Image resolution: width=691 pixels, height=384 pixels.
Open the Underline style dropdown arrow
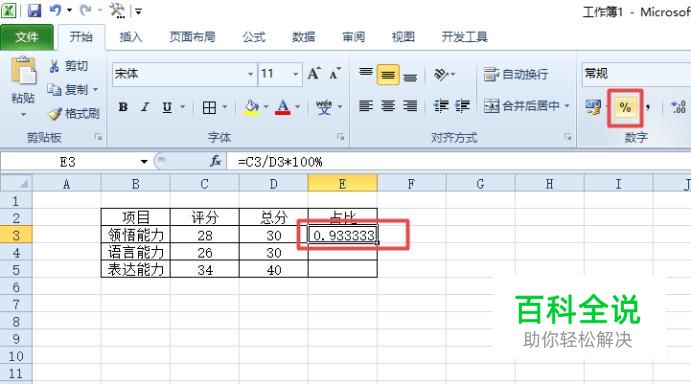[182, 107]
